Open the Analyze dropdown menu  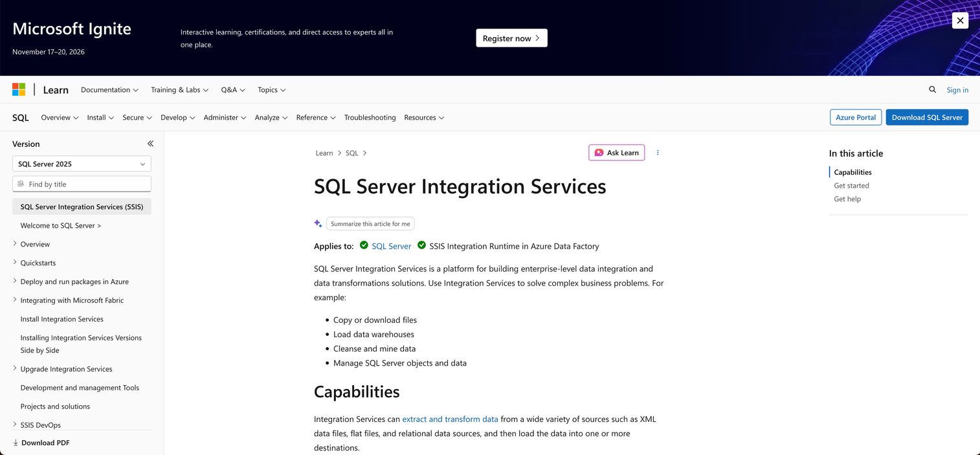click(271, 118)
